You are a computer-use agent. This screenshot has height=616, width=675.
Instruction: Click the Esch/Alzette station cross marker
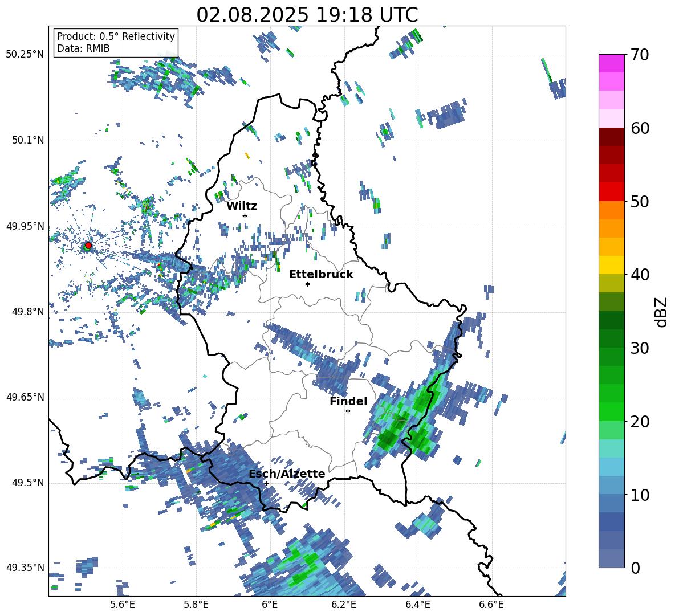(266, 483)
